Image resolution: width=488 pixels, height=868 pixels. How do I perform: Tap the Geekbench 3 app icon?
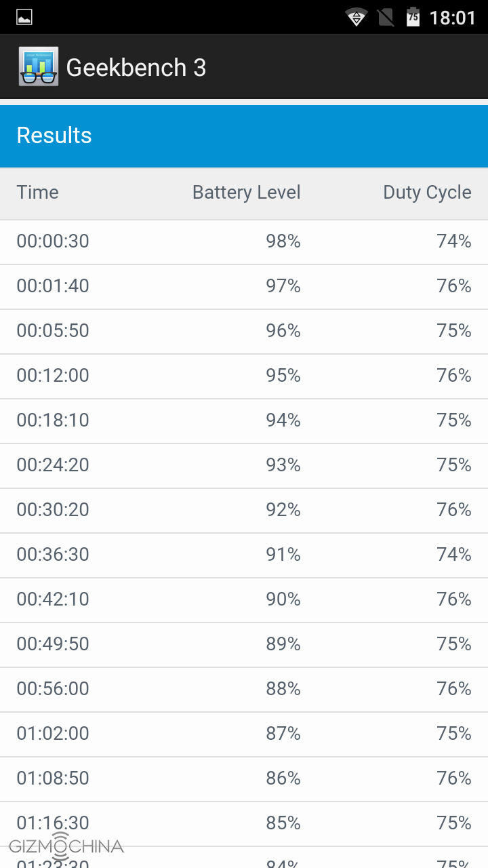click(39, 66)
